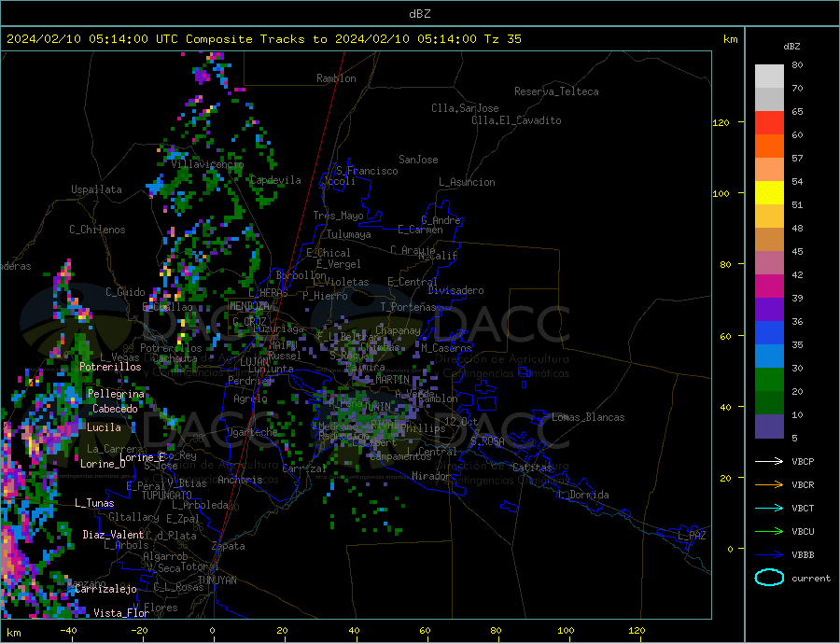Screen dimensions: 840x643
Task: Click the 'L_Dormida' map label
Action: (584, 495)
